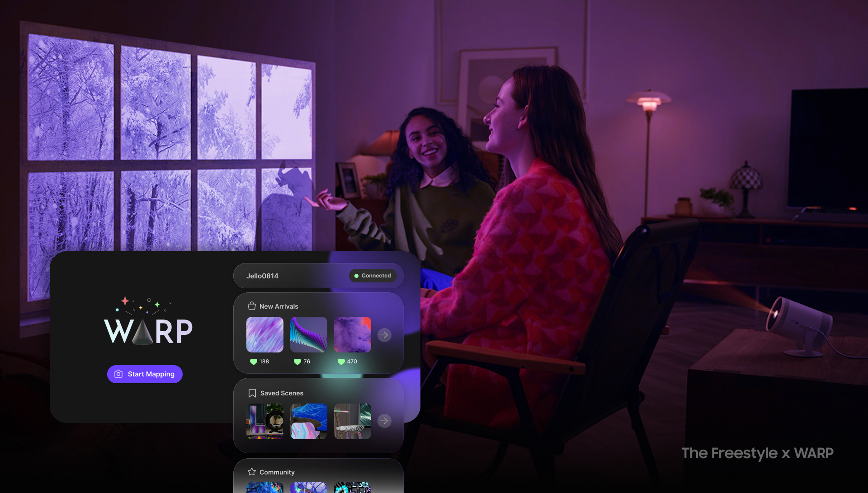Click the Saved Scenes section tab
This screenshot has width=868, height=493.
pos(281,392)
